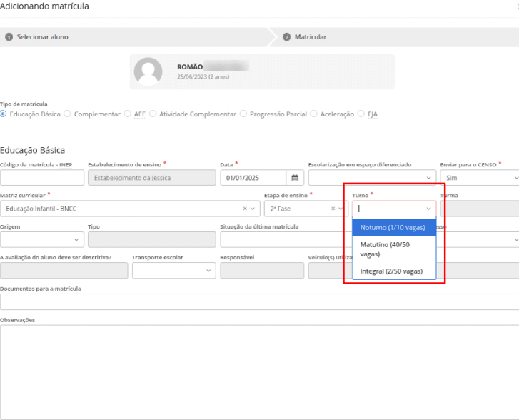Open the Enviar para o CENSO dropdown
This screenshot has width=519, height=420.
478,178
